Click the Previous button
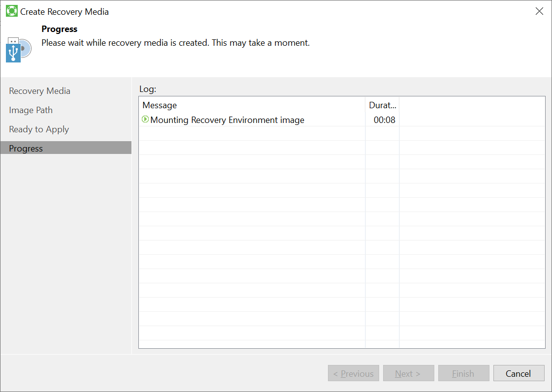 pos(354,373)
